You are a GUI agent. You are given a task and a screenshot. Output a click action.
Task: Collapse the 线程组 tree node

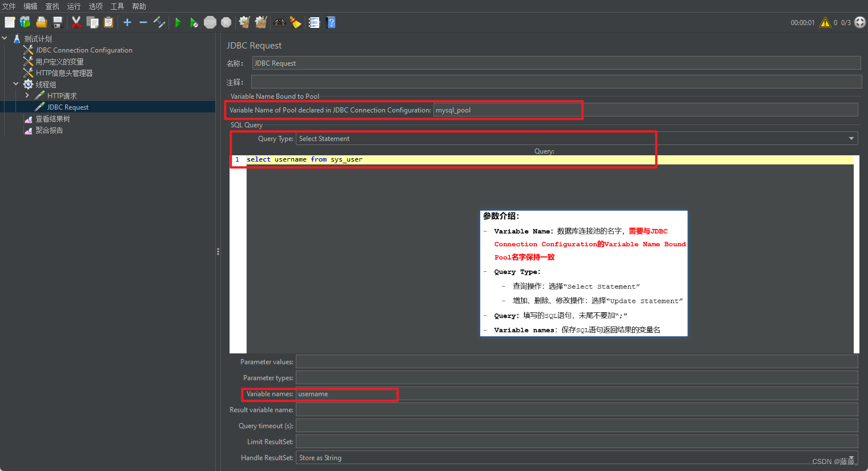click(16, 84)
